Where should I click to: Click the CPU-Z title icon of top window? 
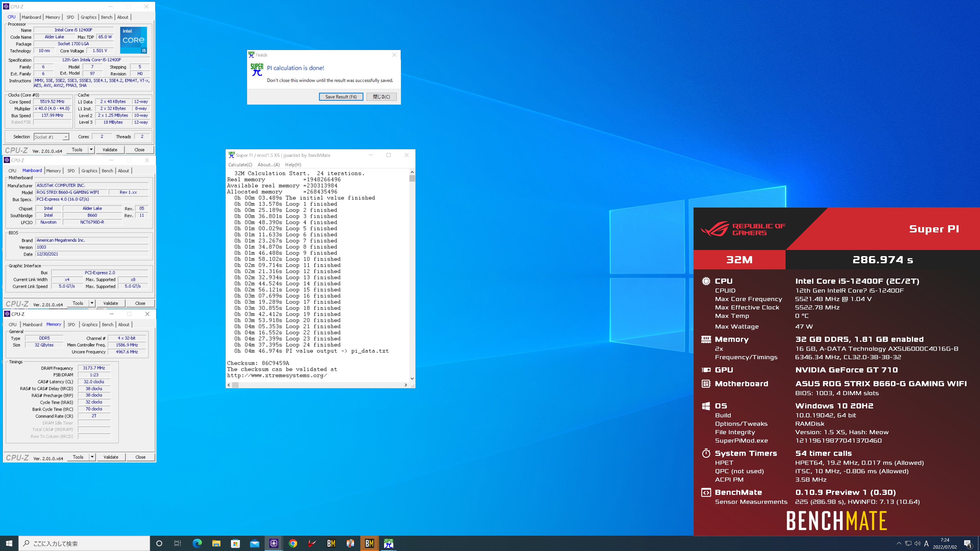tap(6, 6)
